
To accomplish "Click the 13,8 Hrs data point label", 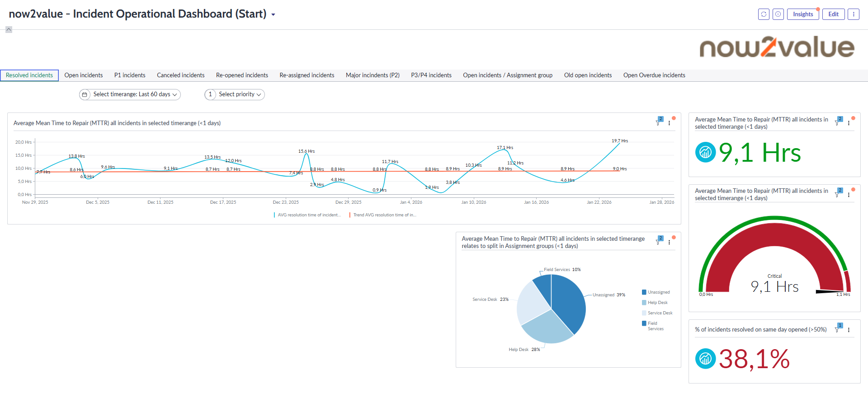I will [77, 156].
